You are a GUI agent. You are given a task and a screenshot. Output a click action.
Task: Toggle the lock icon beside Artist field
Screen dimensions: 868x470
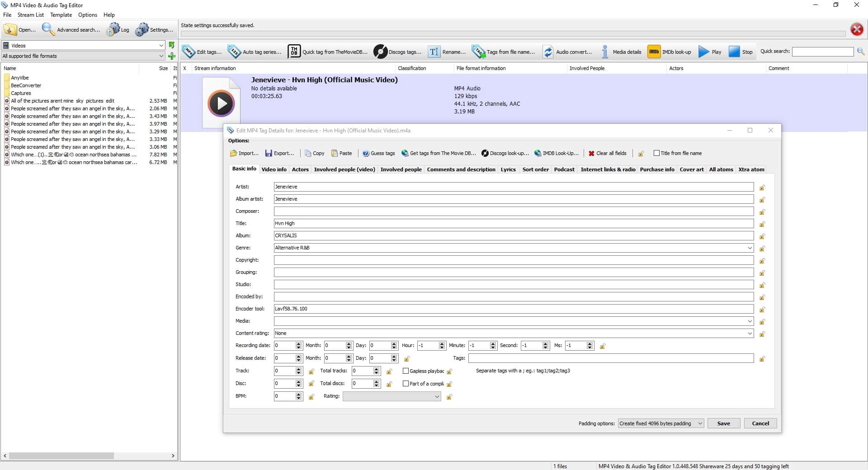[x=762, y=188]
